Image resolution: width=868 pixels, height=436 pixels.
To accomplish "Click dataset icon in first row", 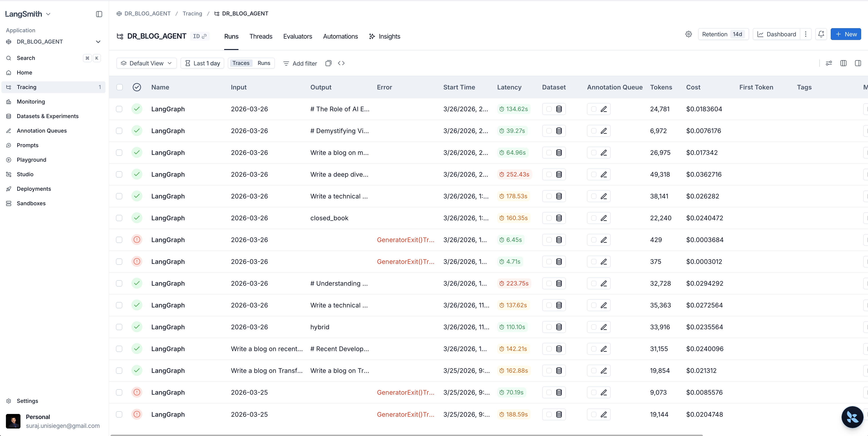I will (x=559, y=109).
